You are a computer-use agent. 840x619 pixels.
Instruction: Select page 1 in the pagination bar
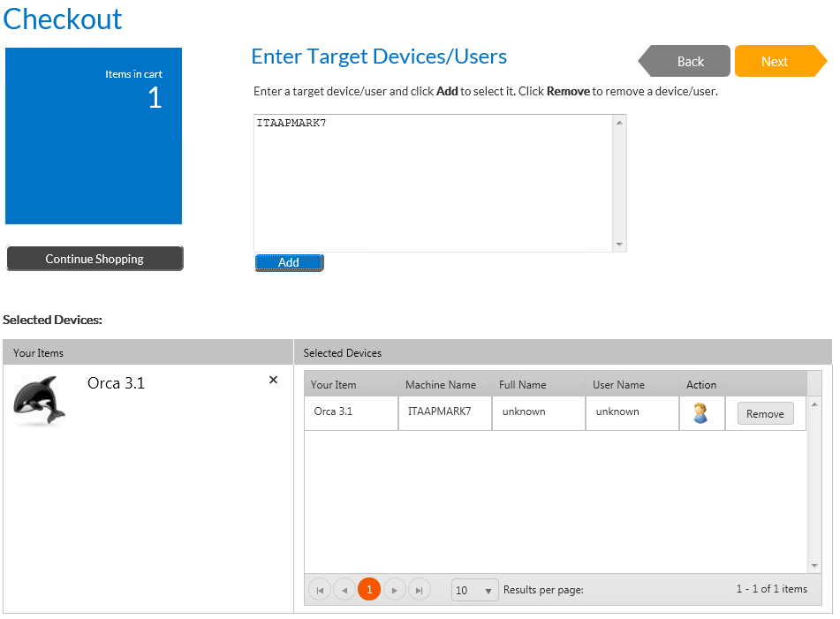click(369, 589)
